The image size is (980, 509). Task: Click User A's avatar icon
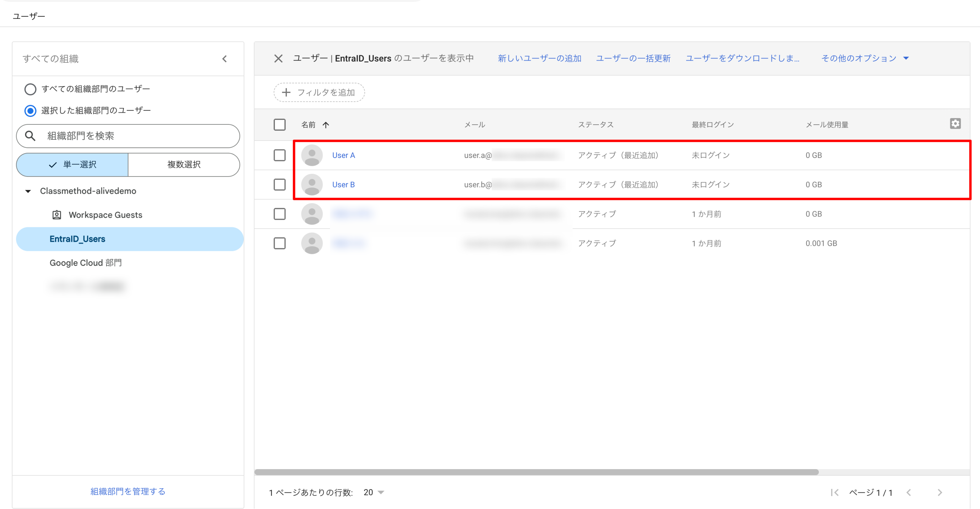(312, 155)
